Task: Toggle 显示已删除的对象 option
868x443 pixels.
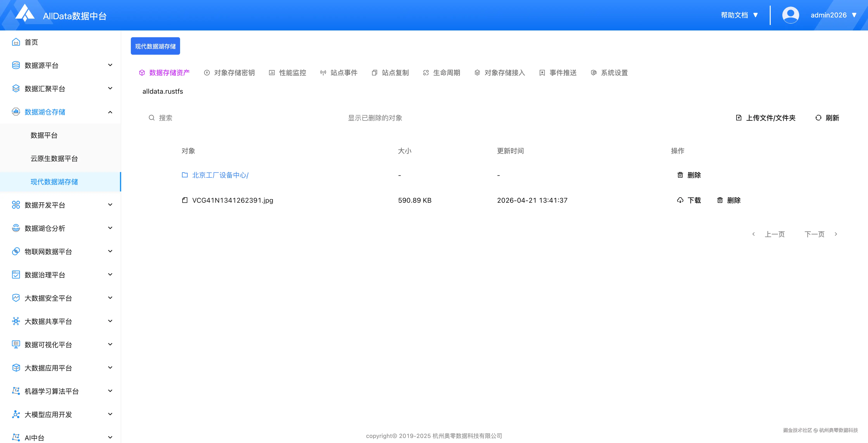Action: [375, 118]
